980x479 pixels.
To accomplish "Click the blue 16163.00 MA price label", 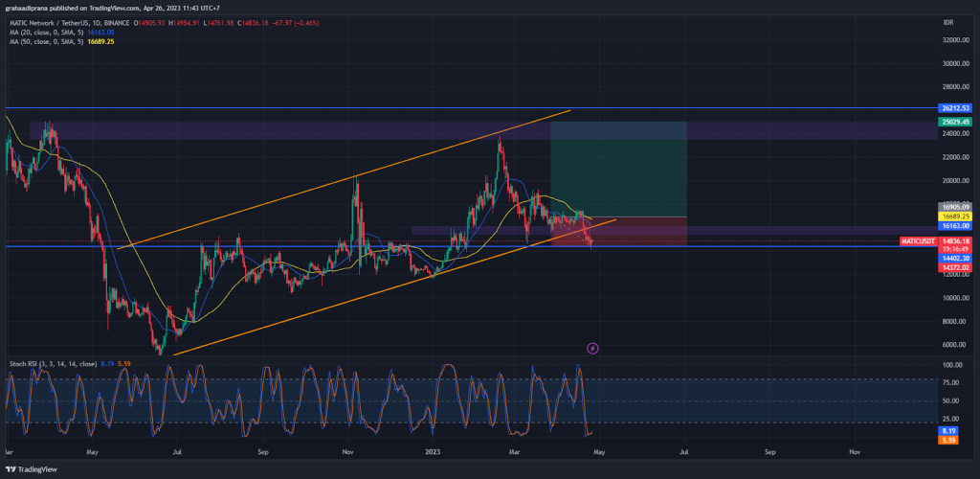I will tap(954, 225).
